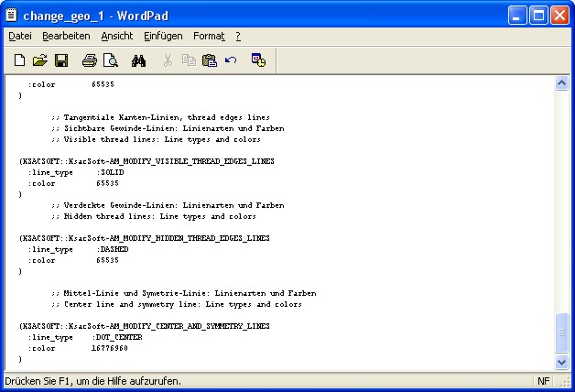Image resolution: width=575 pixels, height=392 pixels.
Task: Undo last action with the Undo icon
Action: 231,60
